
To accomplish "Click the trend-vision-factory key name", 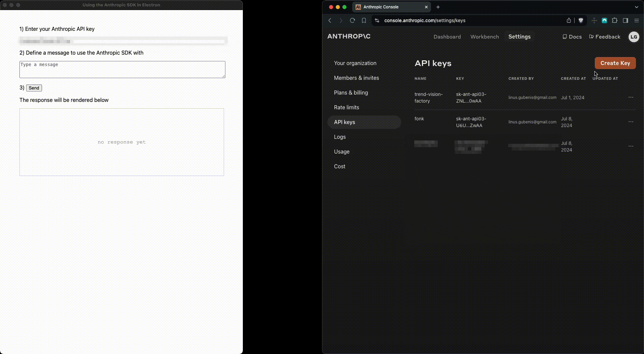I will pos(429,98).
